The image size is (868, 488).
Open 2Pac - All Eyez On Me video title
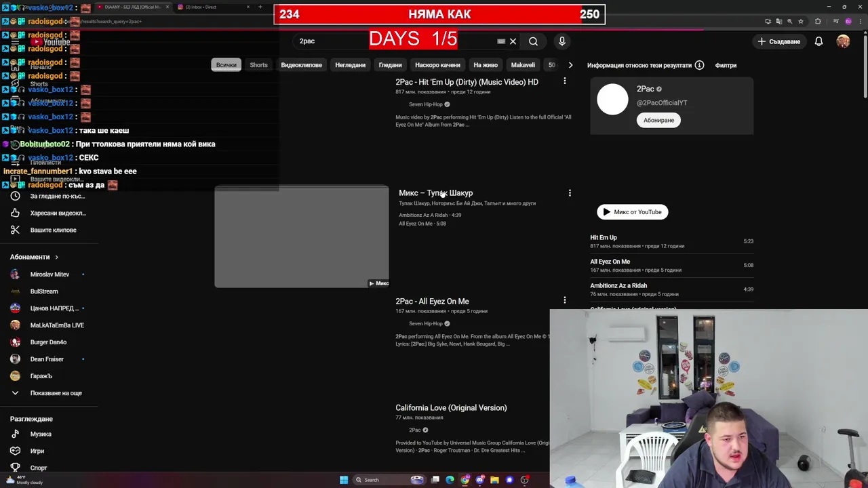(x=432, y=302)
